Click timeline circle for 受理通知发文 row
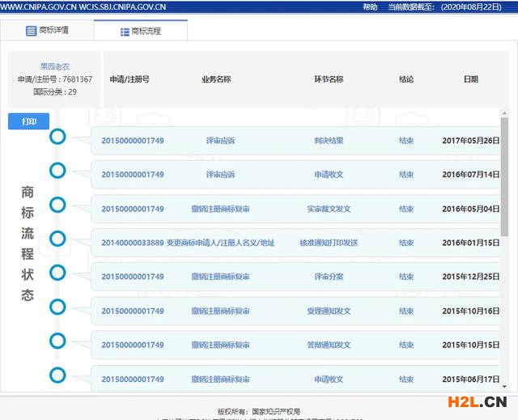This screenshot has width=518, height=420. pyautogui.click(x=57, y=307)
